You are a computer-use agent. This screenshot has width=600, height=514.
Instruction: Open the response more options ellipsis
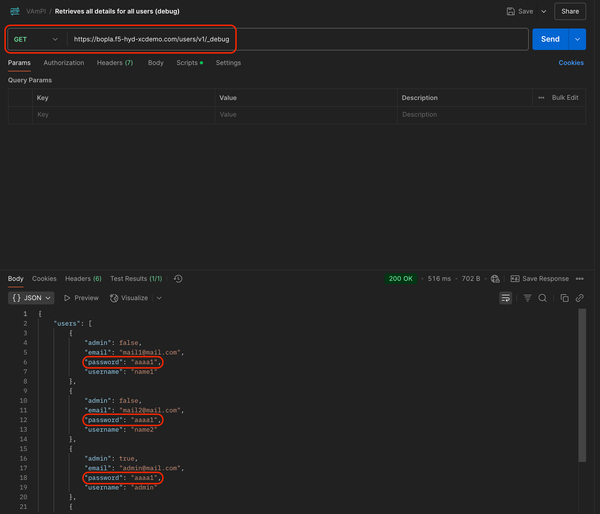[x=580, y=279]
